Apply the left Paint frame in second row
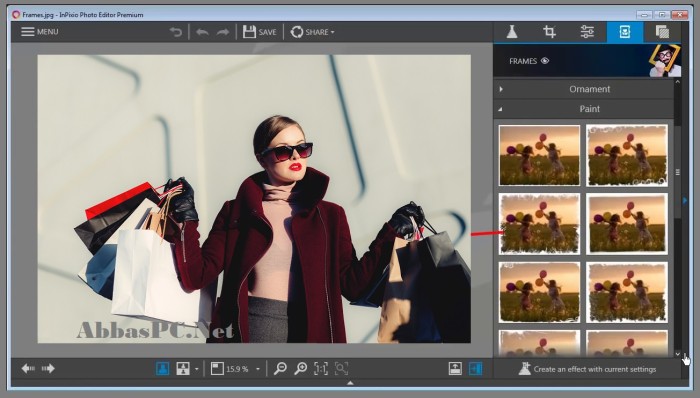Screen dimensions: 700x398 539,224
